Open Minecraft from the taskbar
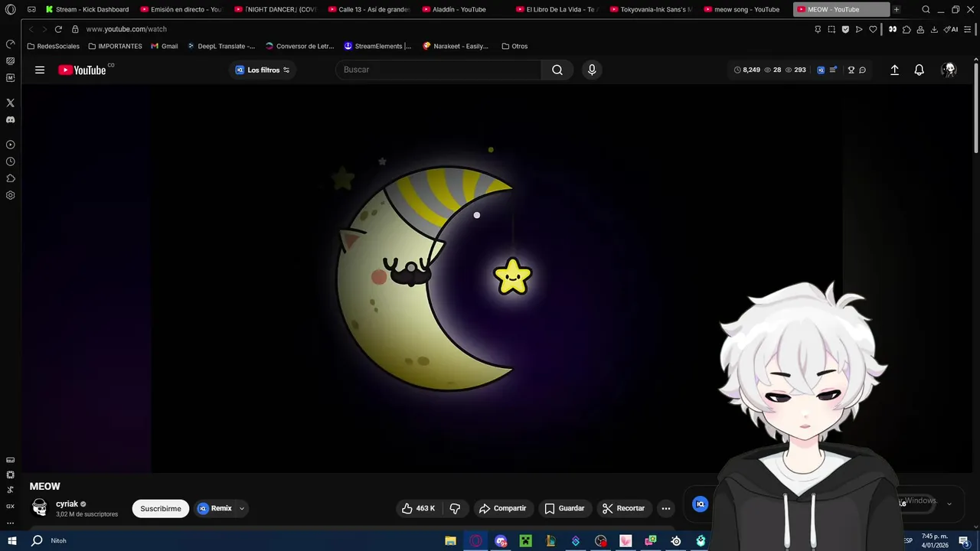This screenshot has height=551, width=980. point(526,540)
